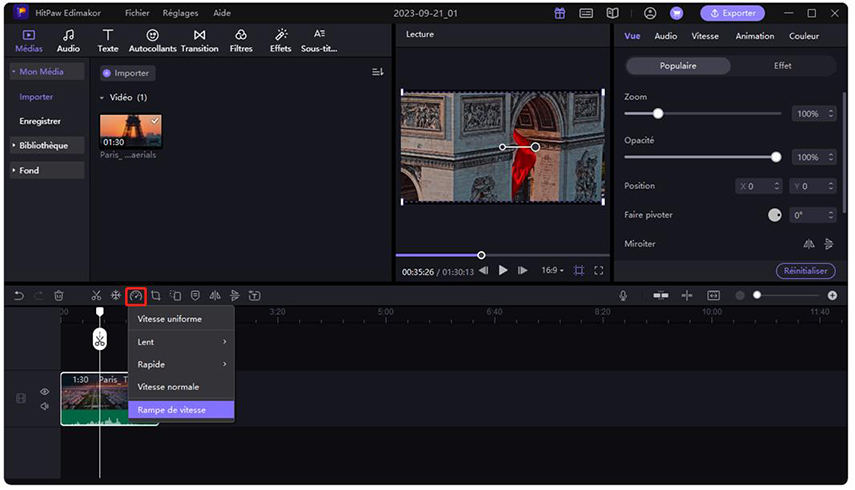Toggle the magnetic snap timeline icon

pyautogui.click(x=661, y=295)
